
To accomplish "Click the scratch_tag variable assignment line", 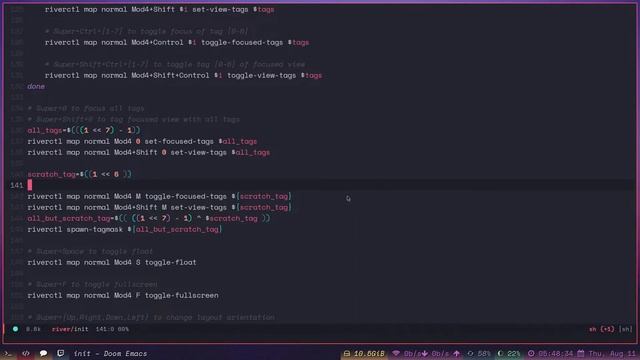I will [80, 174].
